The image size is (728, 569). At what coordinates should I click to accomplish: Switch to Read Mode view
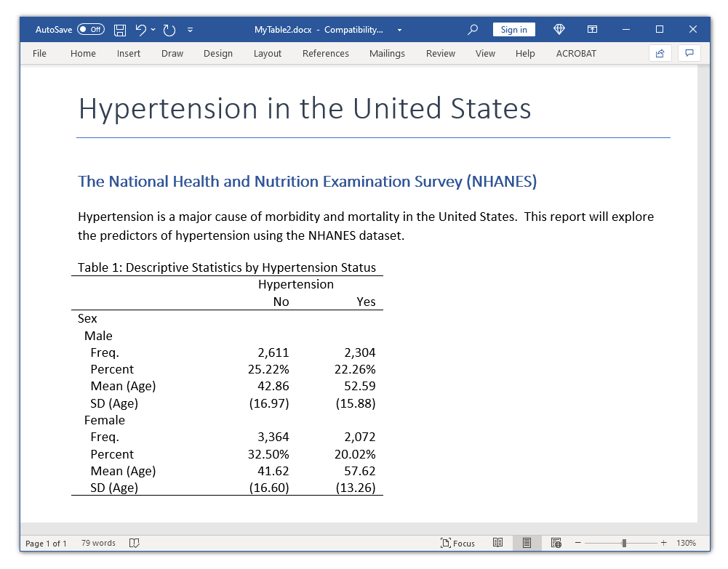(x=498, y=543)
